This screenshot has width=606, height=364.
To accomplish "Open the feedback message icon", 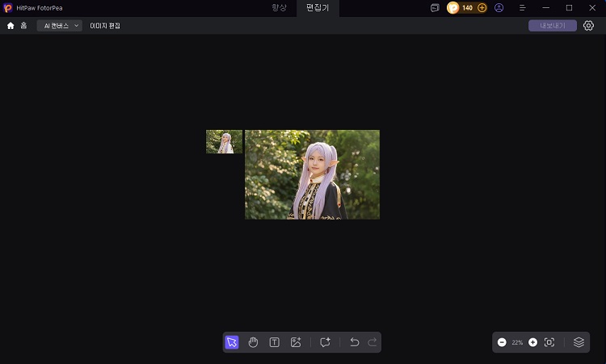I will pyautogui.click(x=435, y=8).
